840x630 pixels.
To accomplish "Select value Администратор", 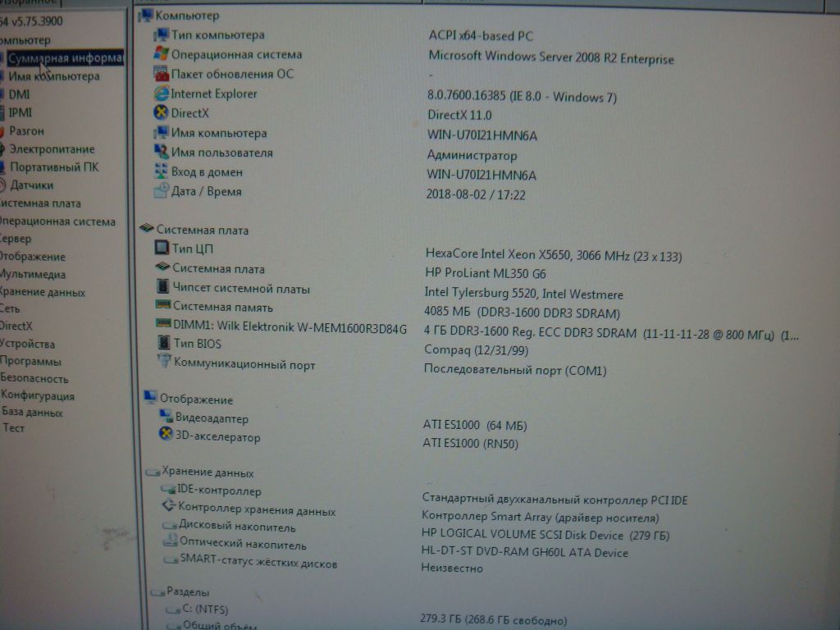I will 472,155.
